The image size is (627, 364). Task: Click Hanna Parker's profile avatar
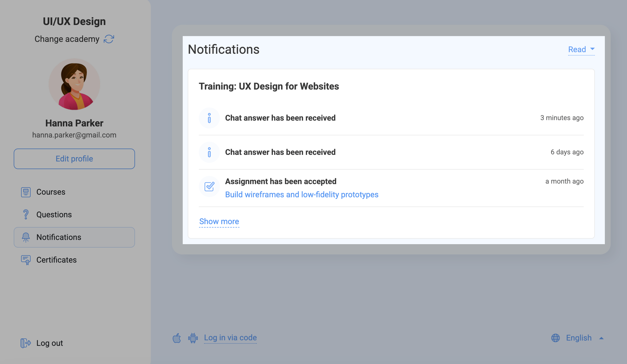click(x=74, y=84)
